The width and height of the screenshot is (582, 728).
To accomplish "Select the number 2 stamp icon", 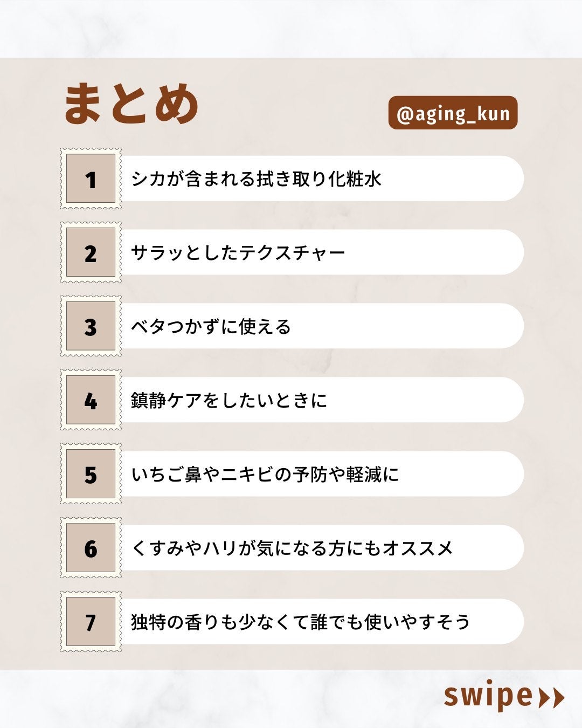I will click(91, 252).
